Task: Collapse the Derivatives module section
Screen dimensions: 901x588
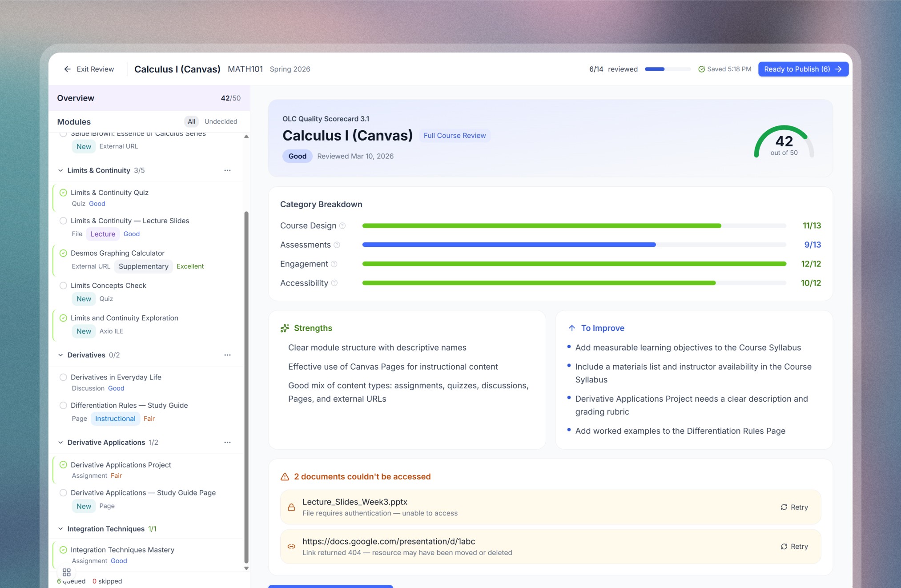Action: (60, 355)
